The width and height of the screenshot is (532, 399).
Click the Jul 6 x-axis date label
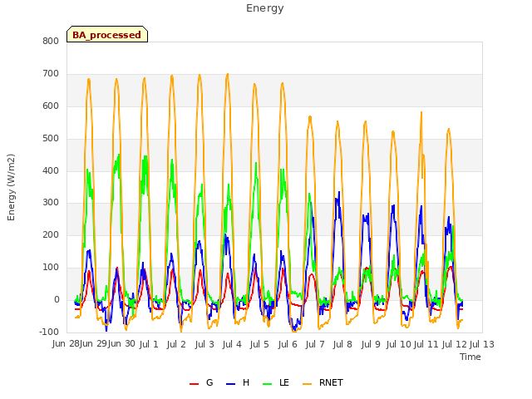pyautogui.click(x=288, y=344)
